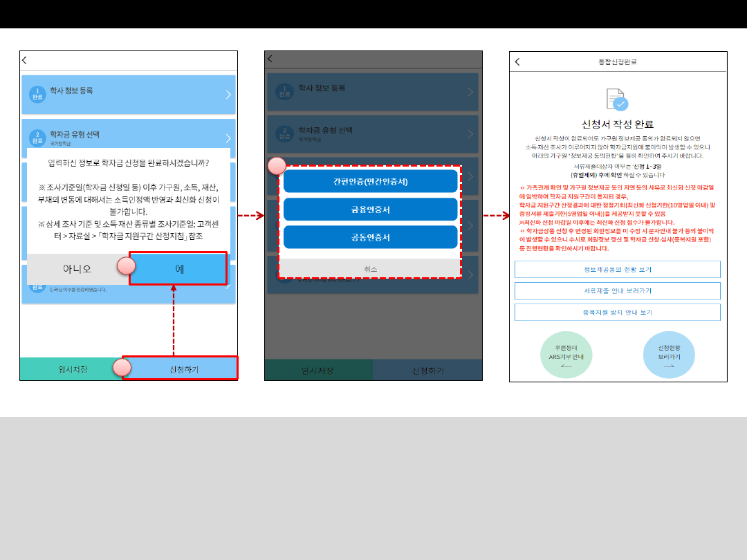Choose 간편인증(민간인증서) authentication
Image resolution: width=747 pixels, height=560 pixels.
click(x=370, y=182)
